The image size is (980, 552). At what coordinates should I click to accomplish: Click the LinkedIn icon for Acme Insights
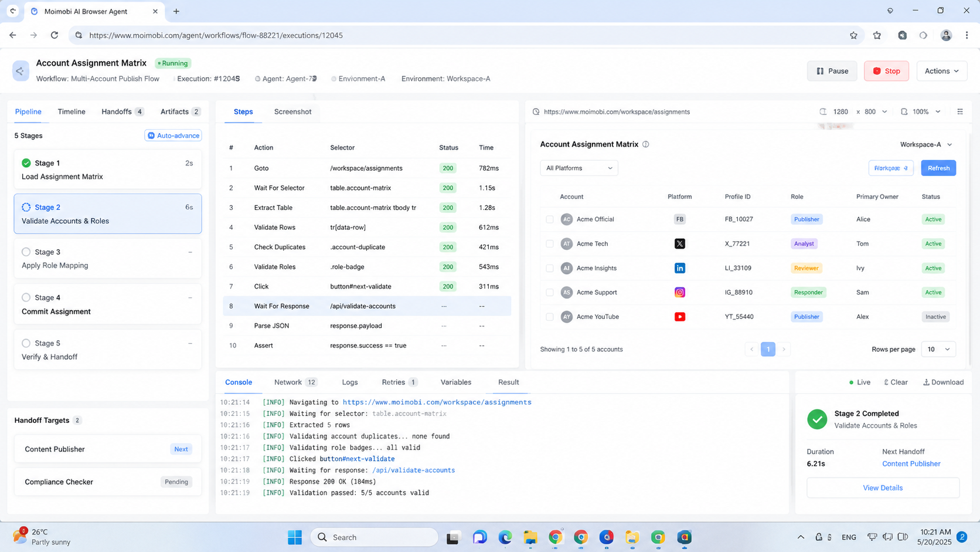679,268
